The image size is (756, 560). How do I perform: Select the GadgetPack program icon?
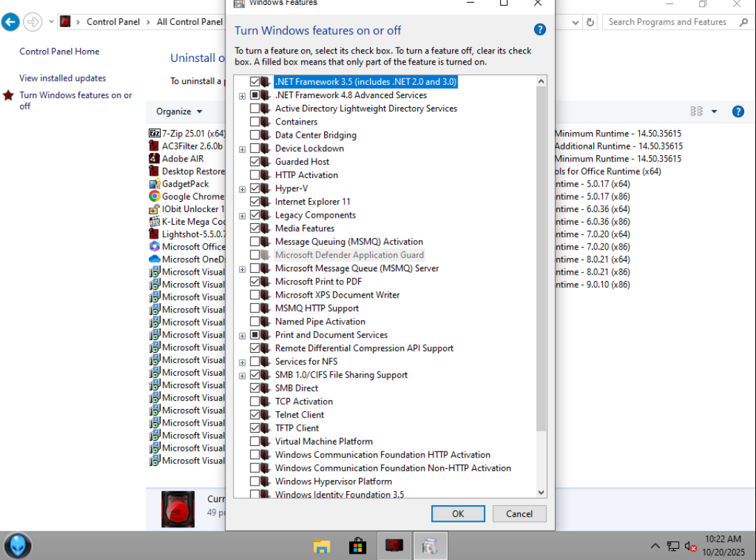point(154,184)
